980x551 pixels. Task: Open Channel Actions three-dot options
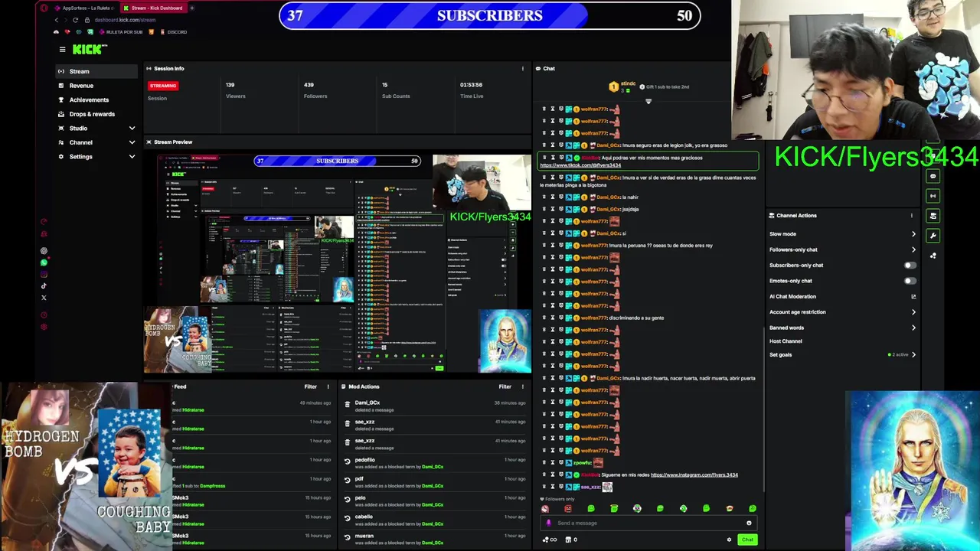pos(911,216)
